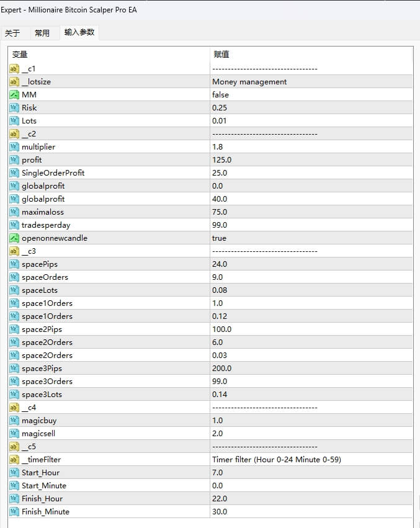Click the number icon beside magicsell

click(x=14, y=433)
